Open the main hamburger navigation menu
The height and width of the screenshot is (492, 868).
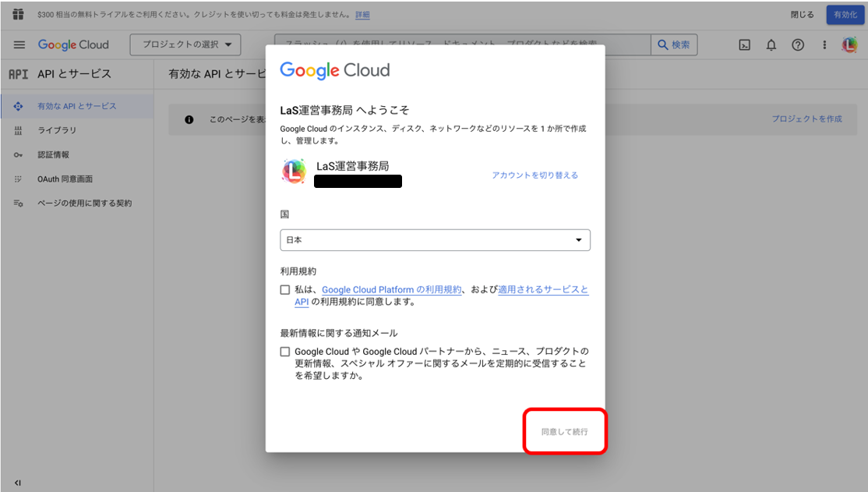pos(19,45)
